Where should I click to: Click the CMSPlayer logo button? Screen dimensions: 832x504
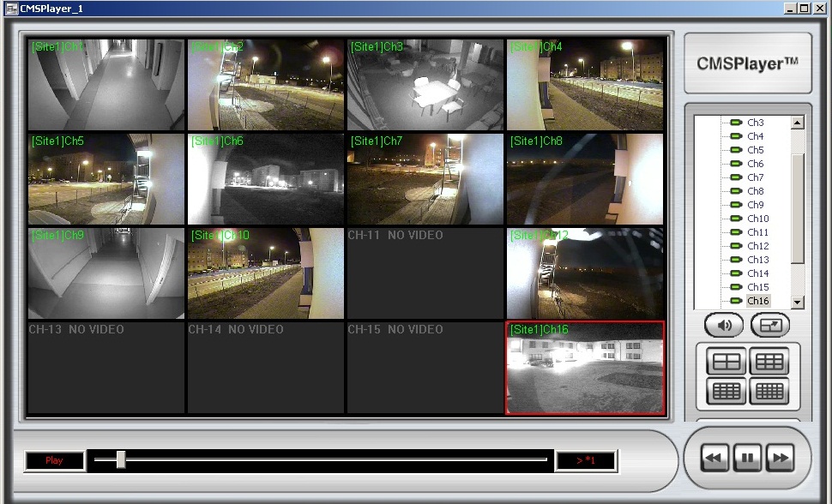747,63
